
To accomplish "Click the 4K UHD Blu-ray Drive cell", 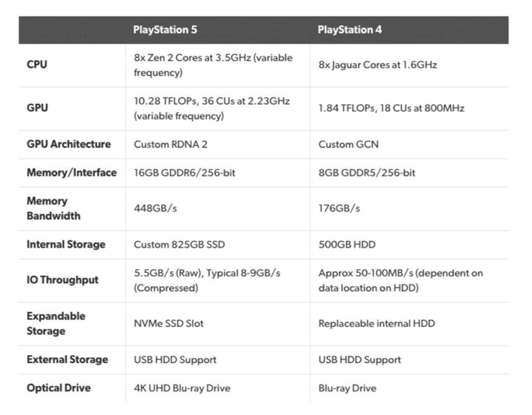I will click(x=182, y=388).
